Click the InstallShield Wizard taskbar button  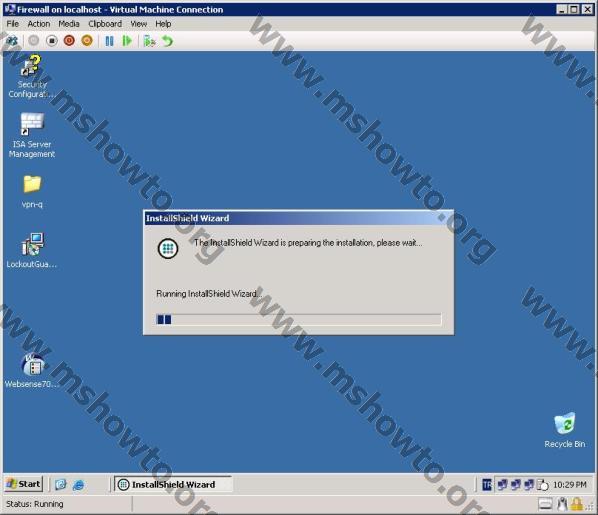pyautogui.click(x=173, y=484)
